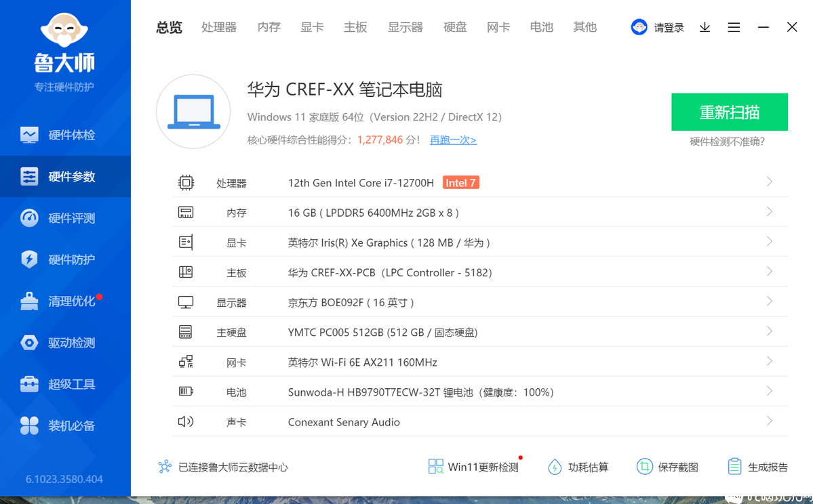
Task: Expand the 主板 row chevron
Action: point(770,272)
